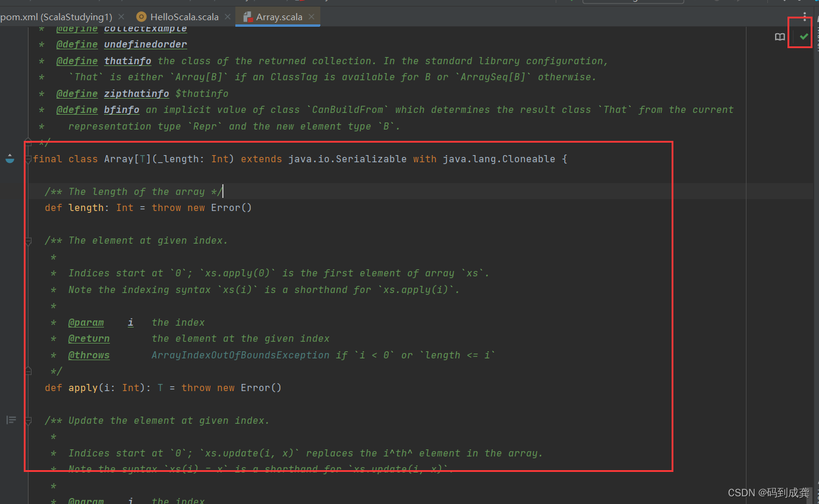Click the 'apply' method name in def apply

[83, 388]
